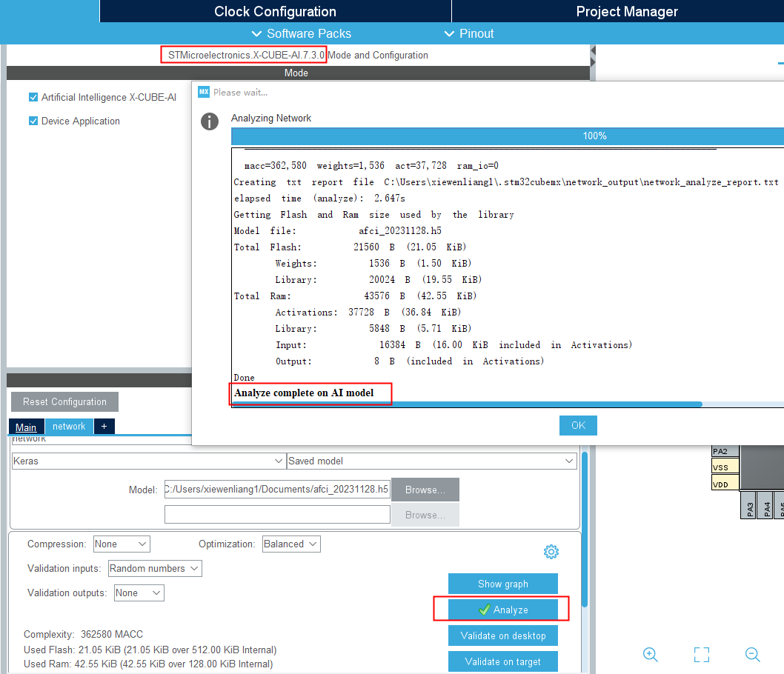Click the Analyze button
The image size is (784, 674).
point(503,610)
